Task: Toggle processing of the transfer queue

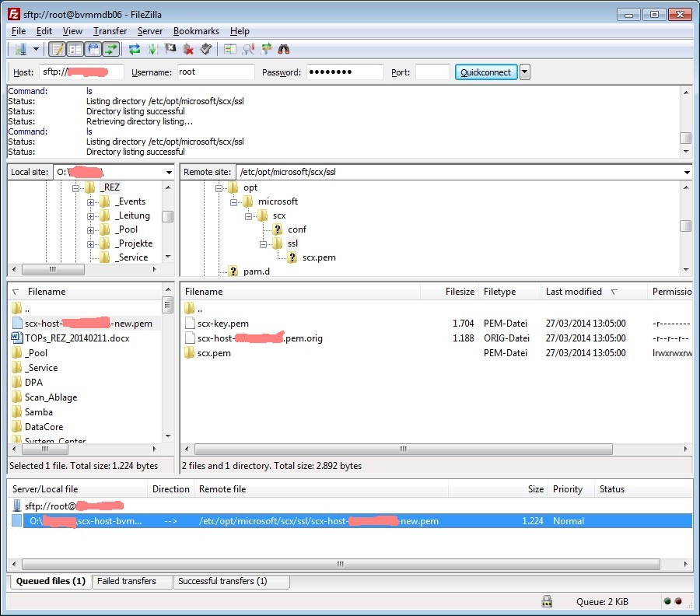Action: click(152, 49)
